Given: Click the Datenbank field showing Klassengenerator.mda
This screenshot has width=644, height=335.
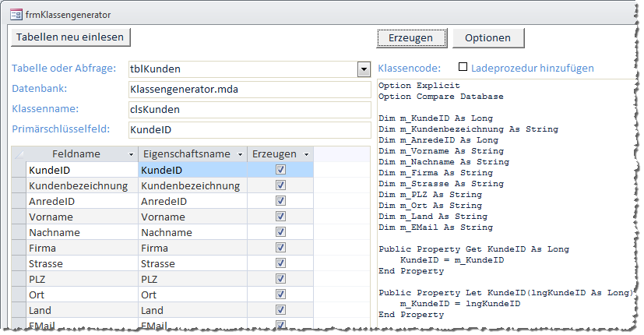Looking at the screenshot, I should [248, 90].
